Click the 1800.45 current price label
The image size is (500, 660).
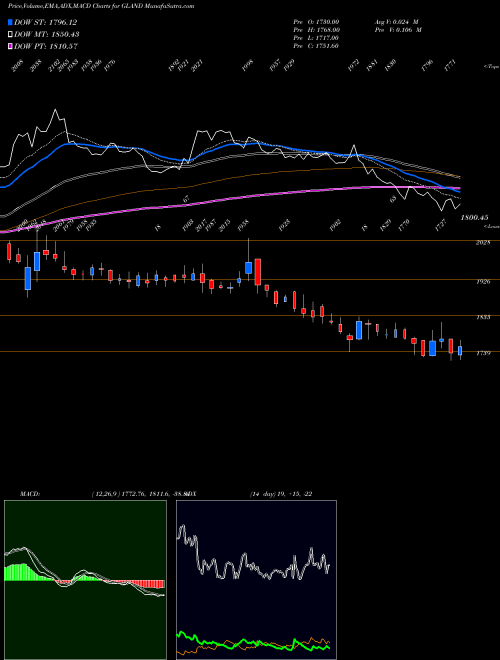pos(474,218)
